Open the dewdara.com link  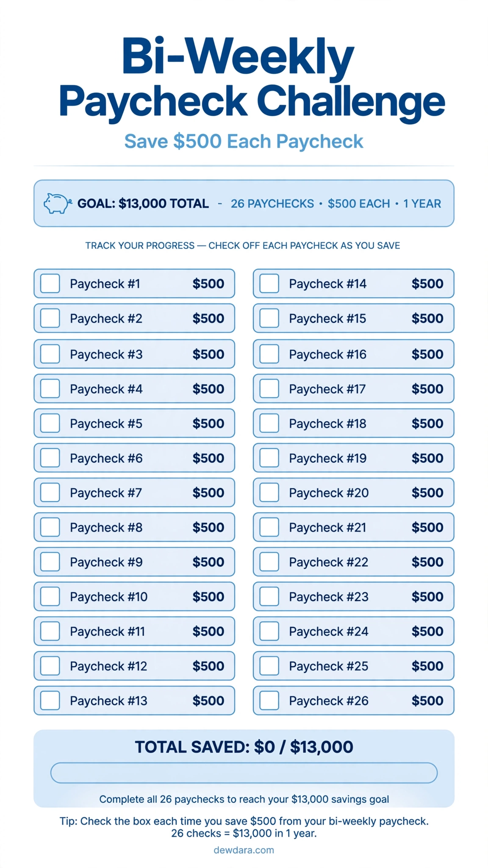244,850
